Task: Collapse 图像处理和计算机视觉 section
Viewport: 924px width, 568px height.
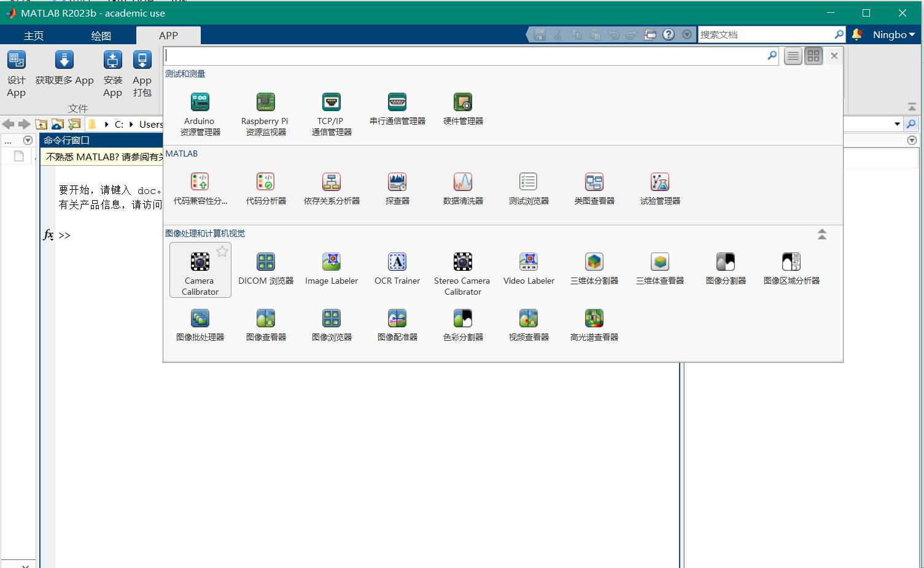Action: [x=822, y=234]
